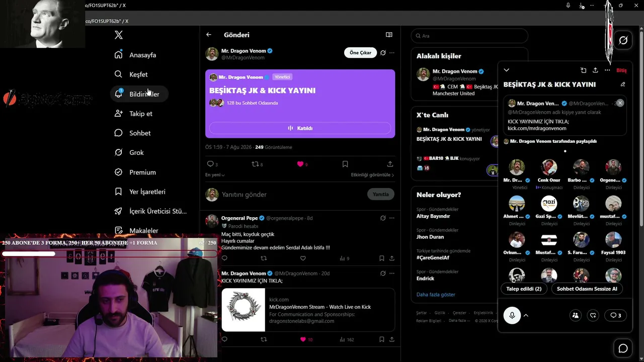This screenshot has height=362, width=644.
Task: Open Keşfet from the left navigation
Action: click(x=131, y=74)
